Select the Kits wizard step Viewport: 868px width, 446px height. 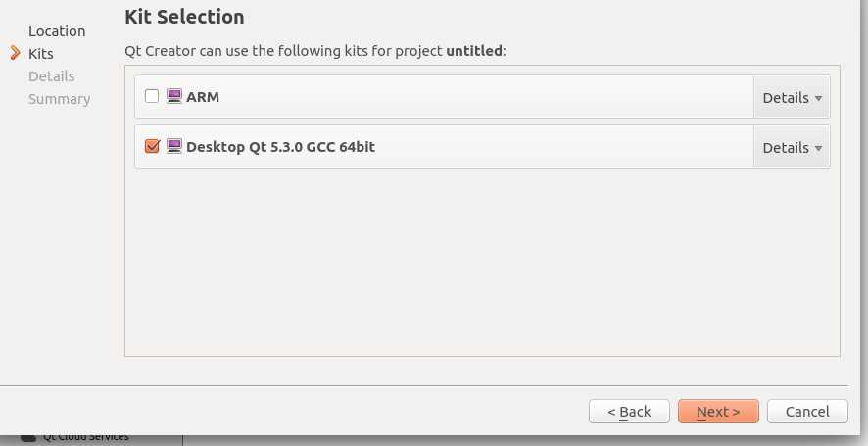point(41,53)
